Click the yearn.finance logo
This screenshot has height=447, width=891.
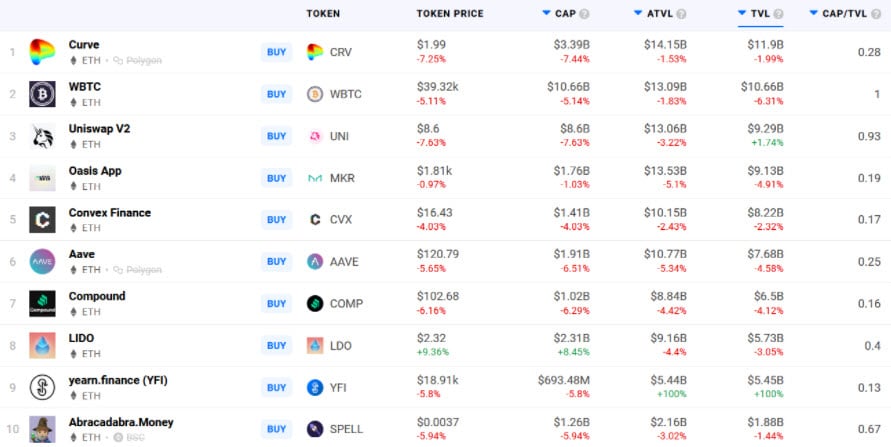[42, 387]
